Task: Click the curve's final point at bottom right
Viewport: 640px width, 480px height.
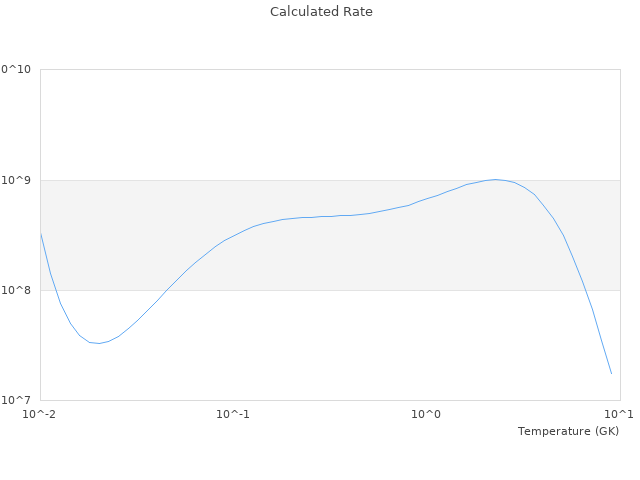Action: [x=611, y=374]
